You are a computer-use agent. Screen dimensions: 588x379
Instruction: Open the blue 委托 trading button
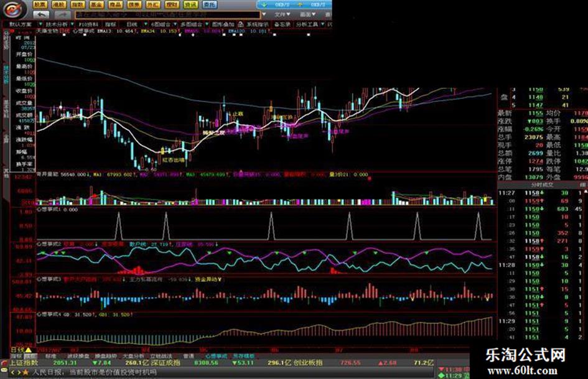[210, 4]
